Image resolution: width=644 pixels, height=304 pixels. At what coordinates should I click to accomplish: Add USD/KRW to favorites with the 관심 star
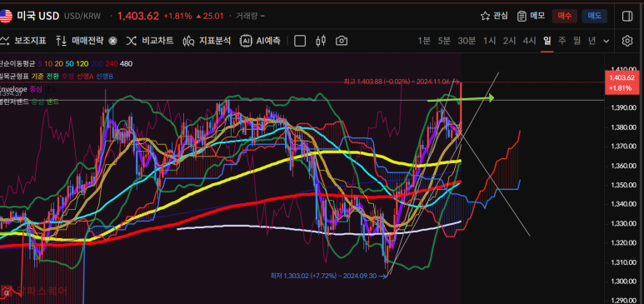(494, 16)
